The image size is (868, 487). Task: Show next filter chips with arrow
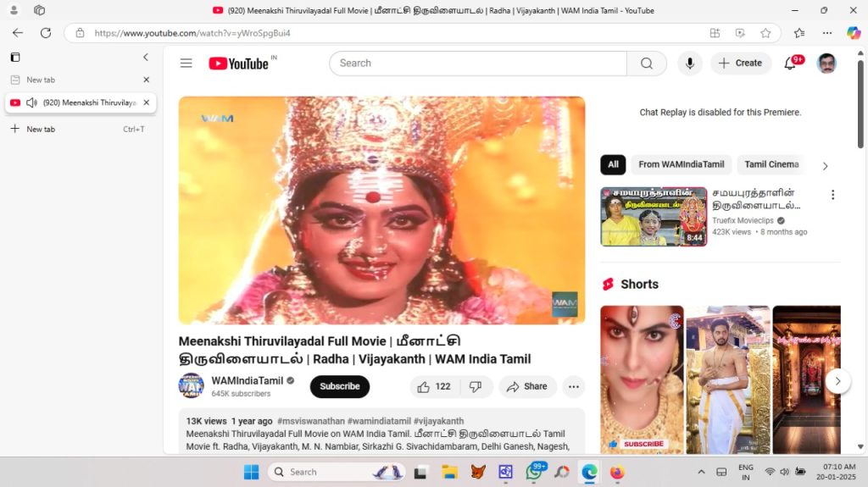(825, 166)
